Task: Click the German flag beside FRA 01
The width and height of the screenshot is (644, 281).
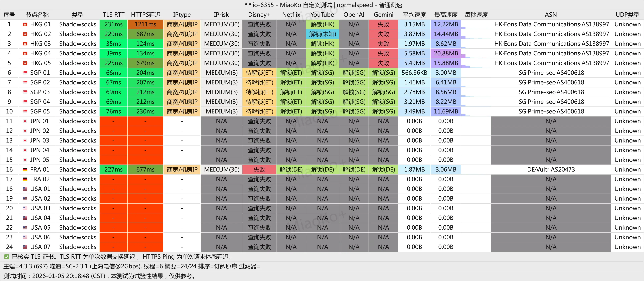Action: [x=25, y=170]
